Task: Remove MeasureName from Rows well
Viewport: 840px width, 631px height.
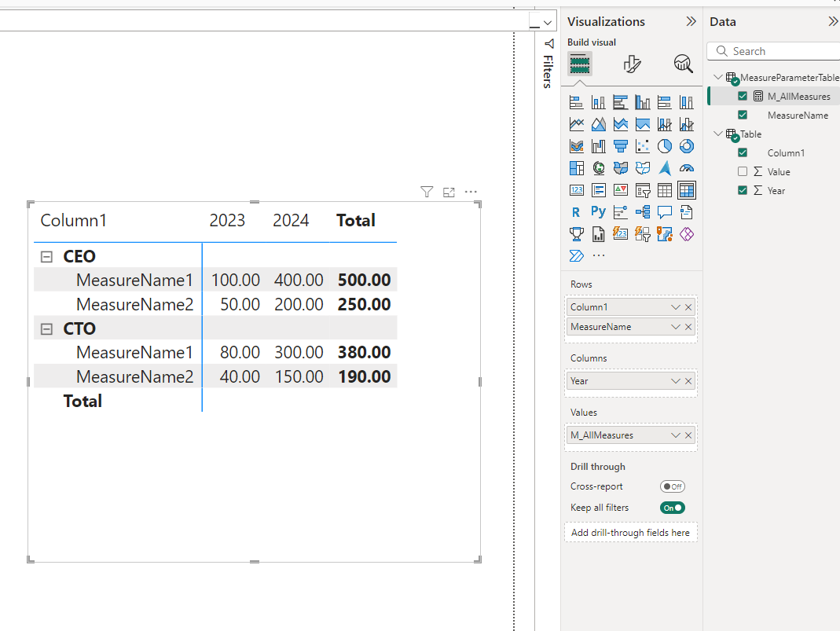Action: [x=688, y=327]
